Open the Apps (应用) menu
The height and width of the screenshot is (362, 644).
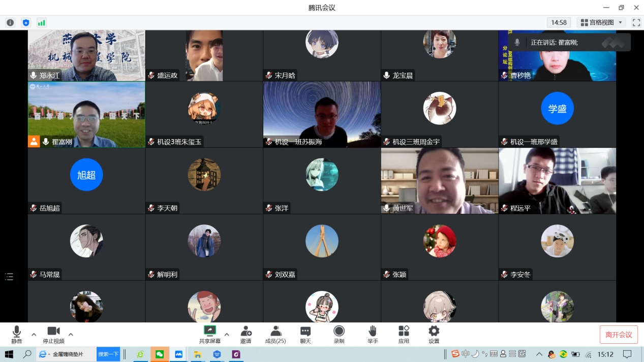pos(404,334)
